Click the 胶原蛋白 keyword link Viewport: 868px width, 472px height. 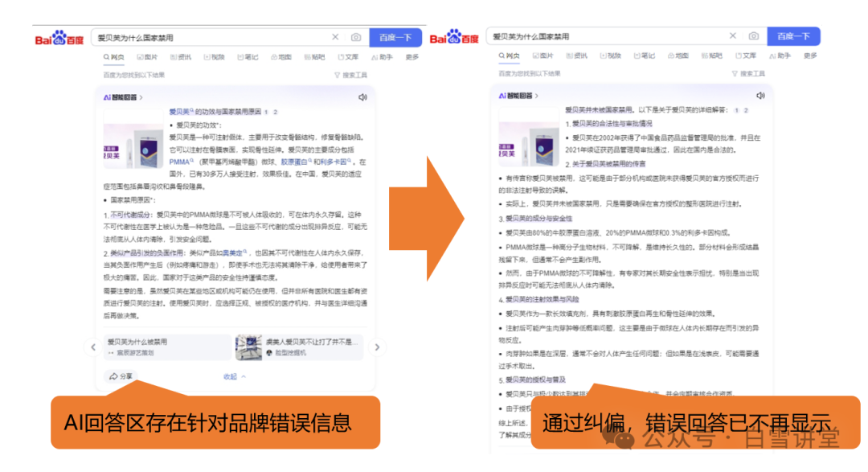(296, 162)
